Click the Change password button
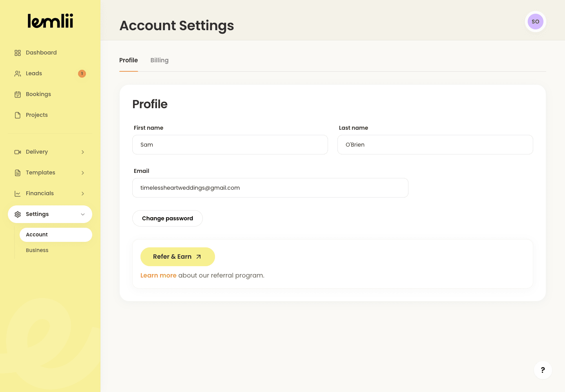The width and height of the screenshot is (565, 392). pyautogui.click(x=168, y=218)
